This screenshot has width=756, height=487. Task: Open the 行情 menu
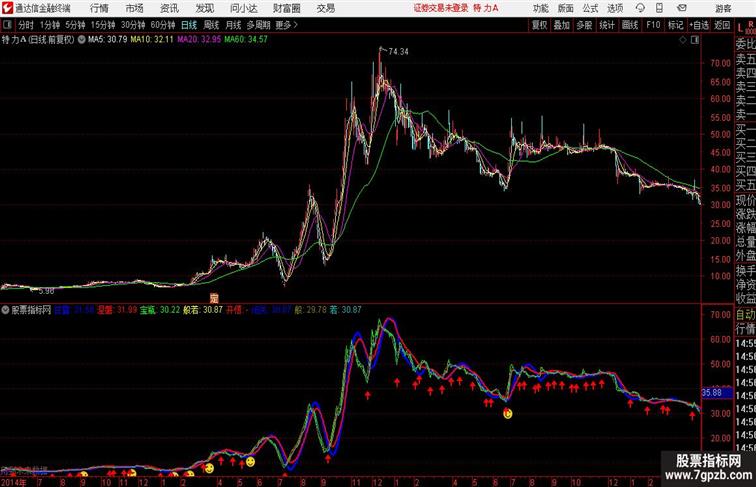[99, 9]
